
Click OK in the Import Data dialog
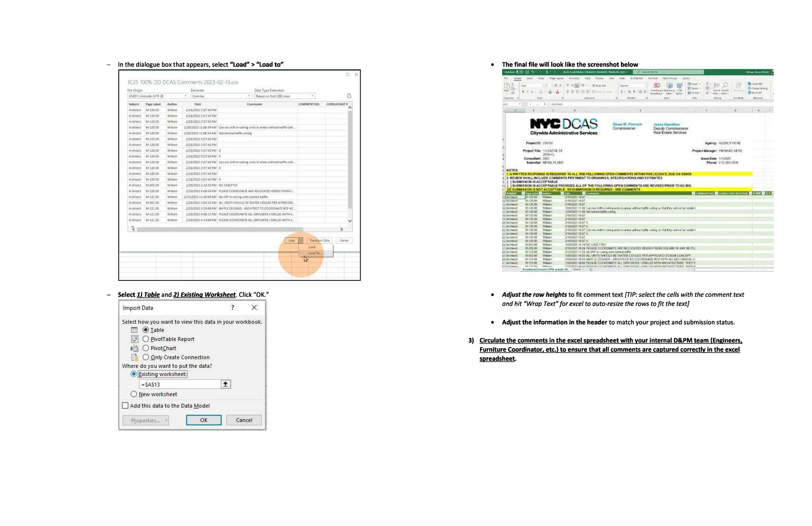pyautogui.click(x=204, y=420)
